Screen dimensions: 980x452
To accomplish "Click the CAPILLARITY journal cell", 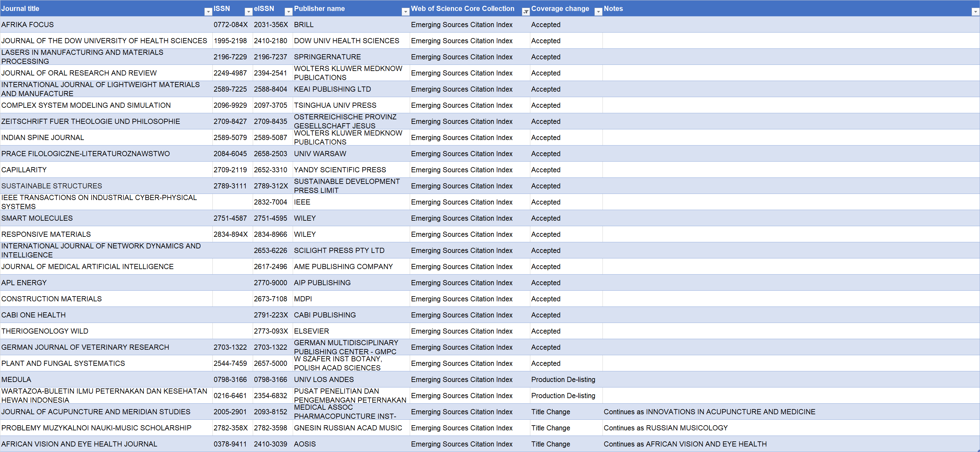I will (106, 170).
